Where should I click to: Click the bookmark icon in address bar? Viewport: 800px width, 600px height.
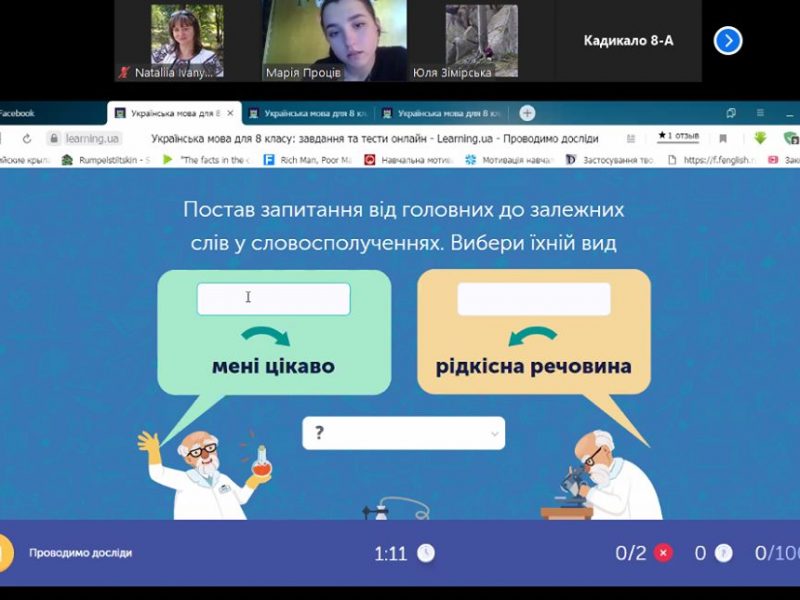click(723, 139)
